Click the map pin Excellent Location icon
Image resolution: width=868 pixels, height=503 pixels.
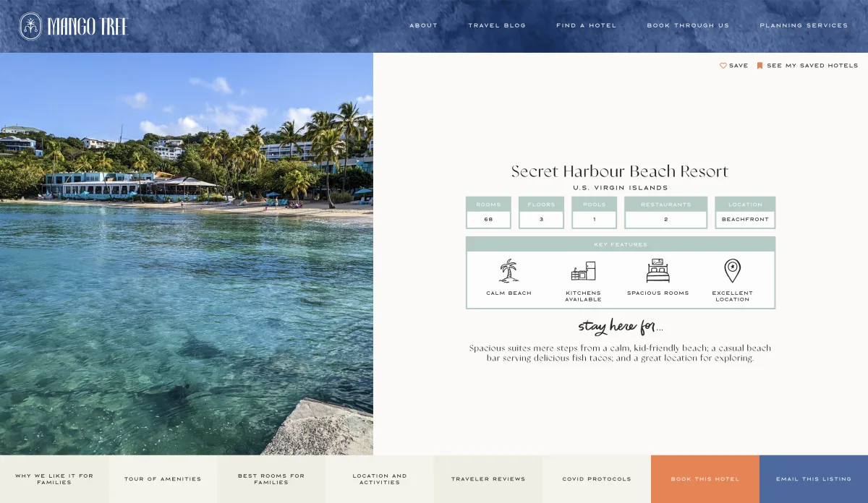(x=733, y=271)
